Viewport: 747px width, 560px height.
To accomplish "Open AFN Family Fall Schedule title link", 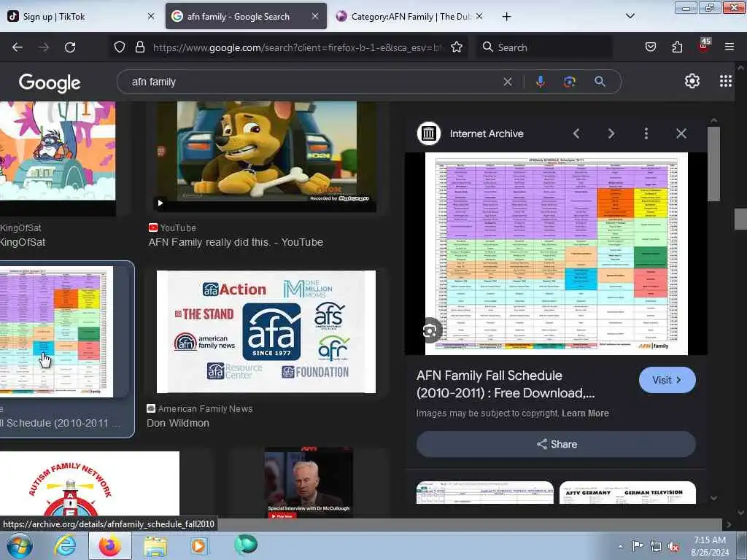I will pyautogui.click(x=506, y=384).
